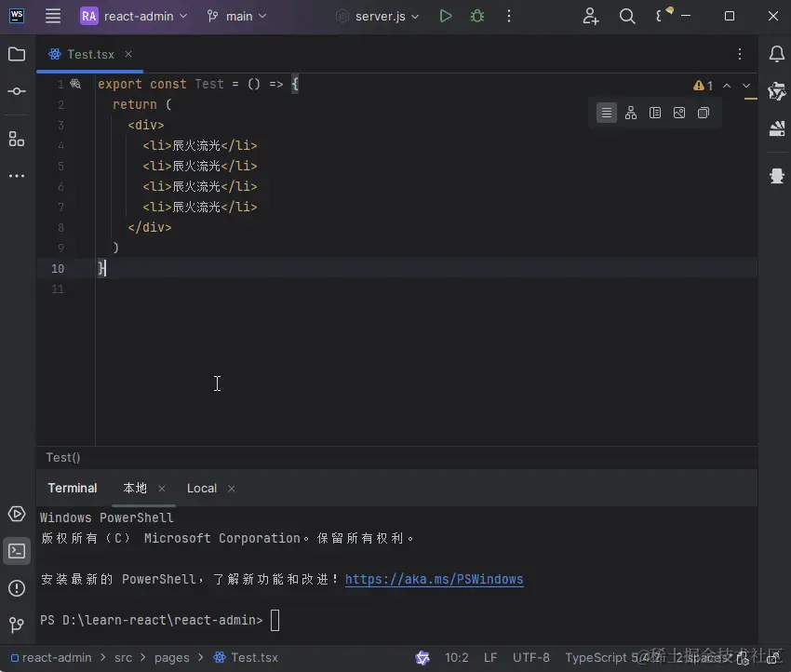Toggle the Terminal tool window icon
This screenshot has width=791, height=672.
(17, 551)
